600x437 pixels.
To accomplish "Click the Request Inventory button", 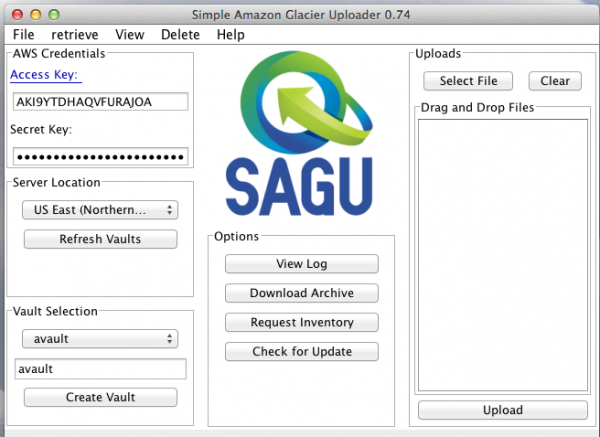I will coord(302,322).
